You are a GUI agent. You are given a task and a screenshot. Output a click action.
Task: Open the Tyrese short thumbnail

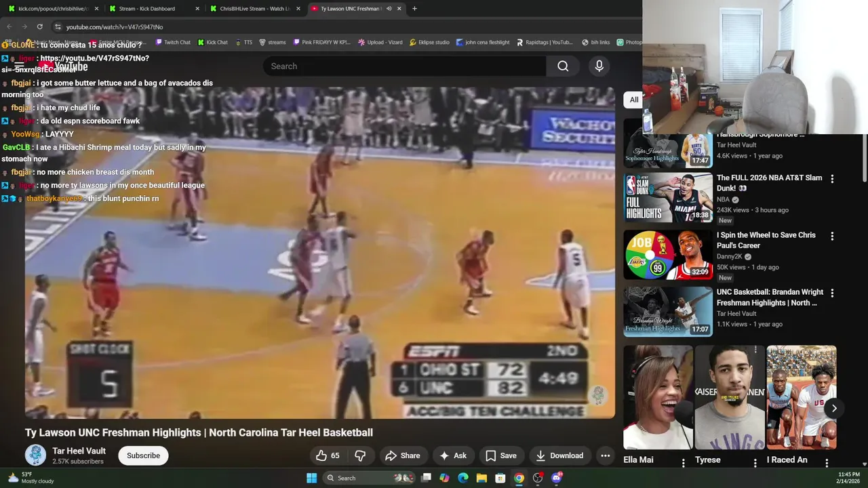(x=730, y=397)
